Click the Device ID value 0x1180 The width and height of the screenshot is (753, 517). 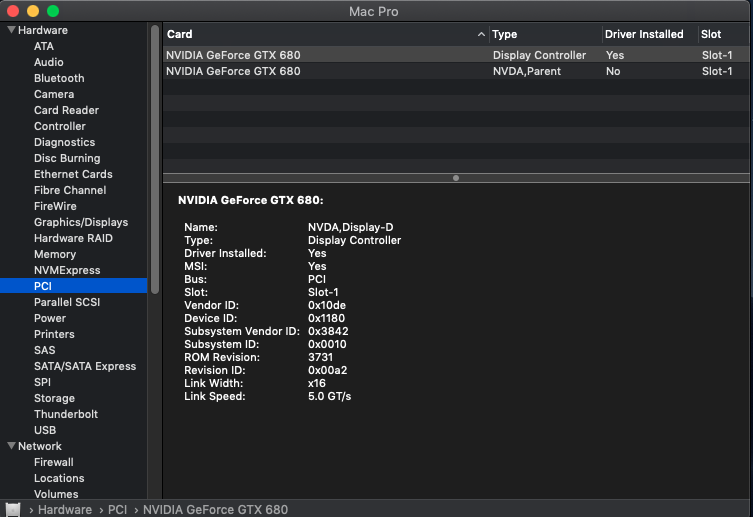click(x=326, y=318)
